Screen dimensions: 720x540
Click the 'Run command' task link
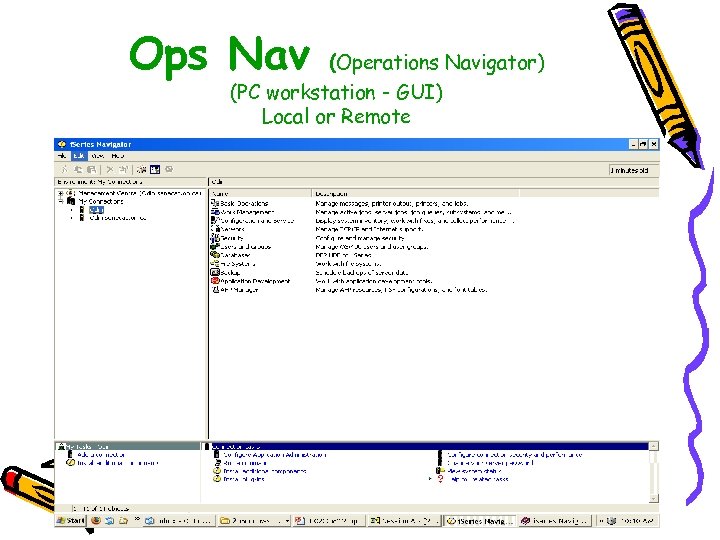[x=245, y=463]
